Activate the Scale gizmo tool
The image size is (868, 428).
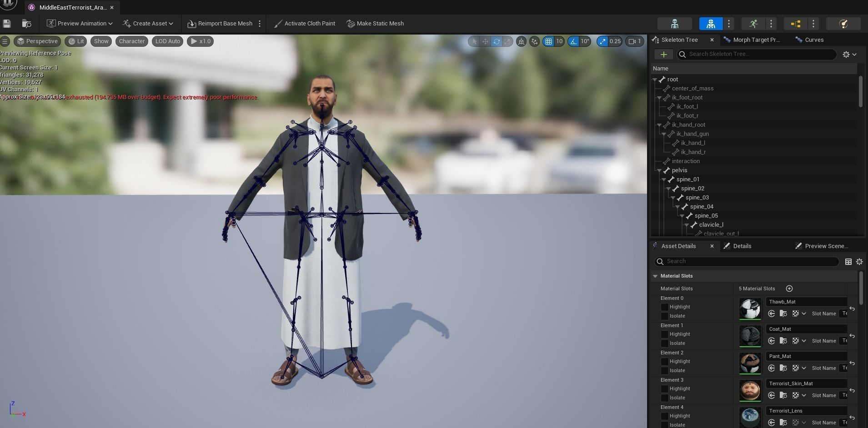(507, 41)
